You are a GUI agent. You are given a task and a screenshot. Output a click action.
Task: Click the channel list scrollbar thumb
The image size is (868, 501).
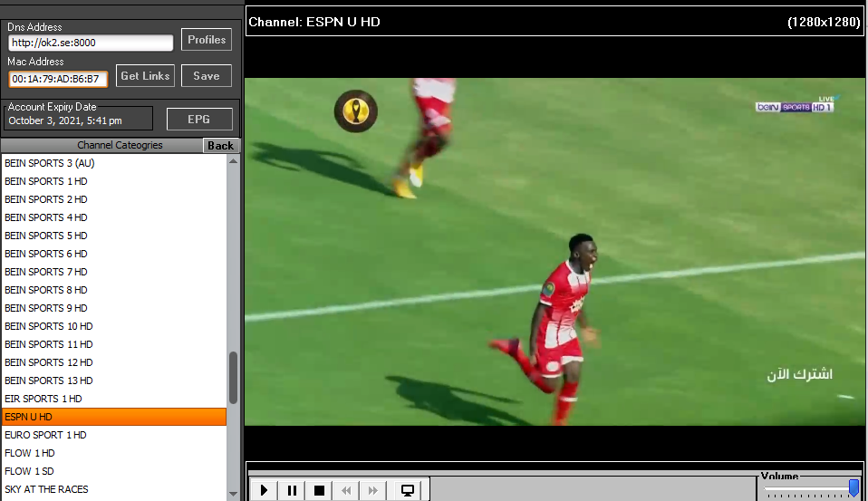[233, 378]
